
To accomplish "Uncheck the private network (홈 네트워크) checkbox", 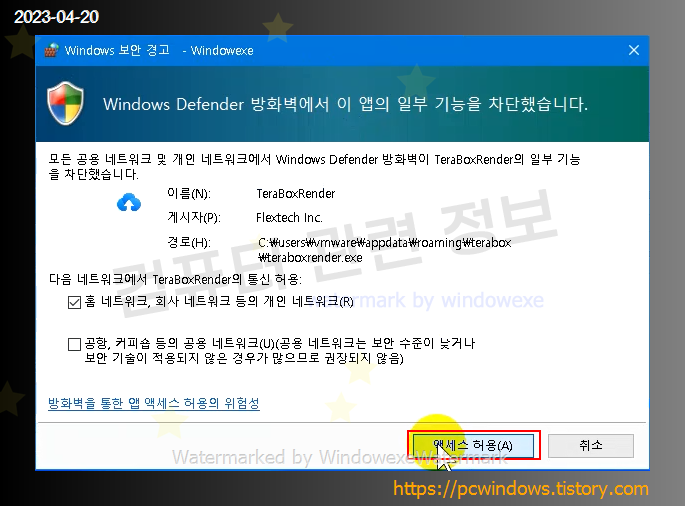I will [74, 302].
